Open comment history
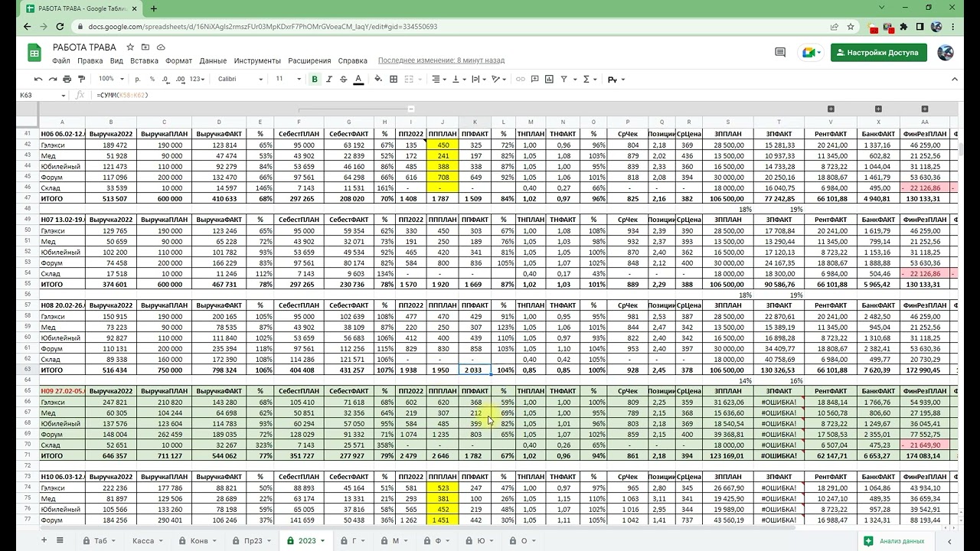Viewport: 980px width, 551px height. pos(780,53)
